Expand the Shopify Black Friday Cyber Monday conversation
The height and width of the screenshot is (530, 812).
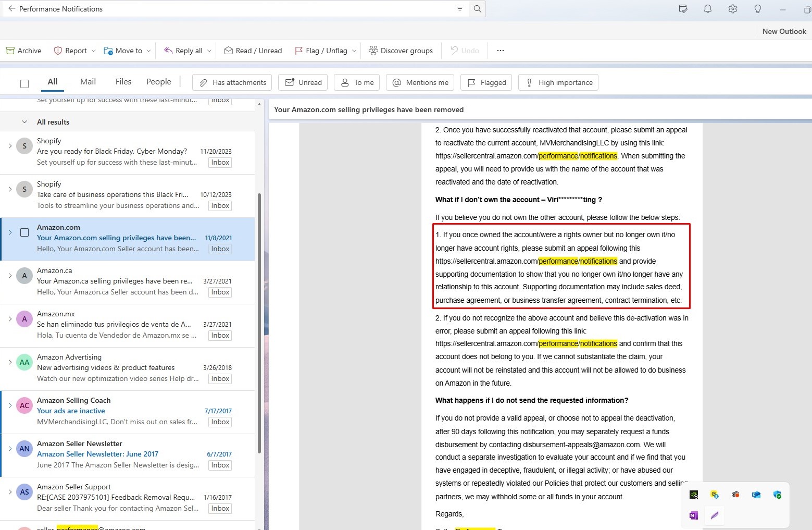(10, 146)
